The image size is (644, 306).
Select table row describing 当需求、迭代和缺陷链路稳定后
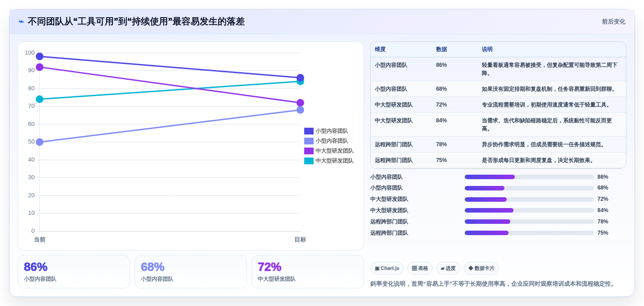point(498,125)
